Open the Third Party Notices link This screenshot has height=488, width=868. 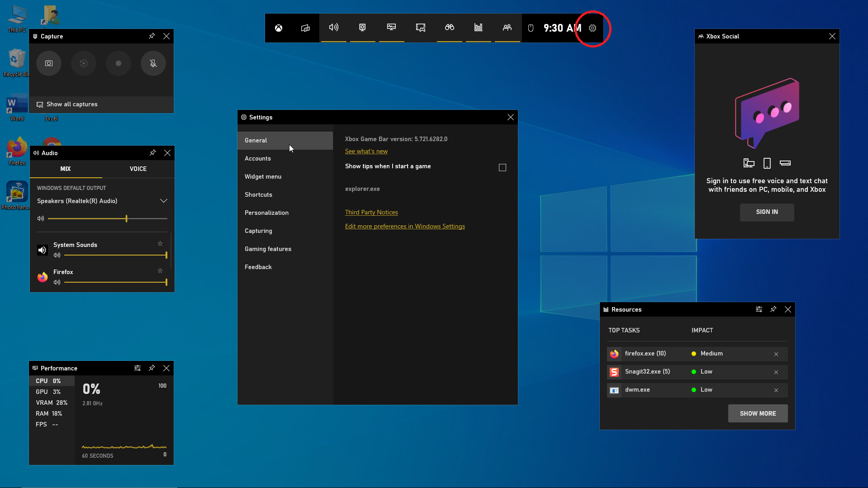[371, 213]
